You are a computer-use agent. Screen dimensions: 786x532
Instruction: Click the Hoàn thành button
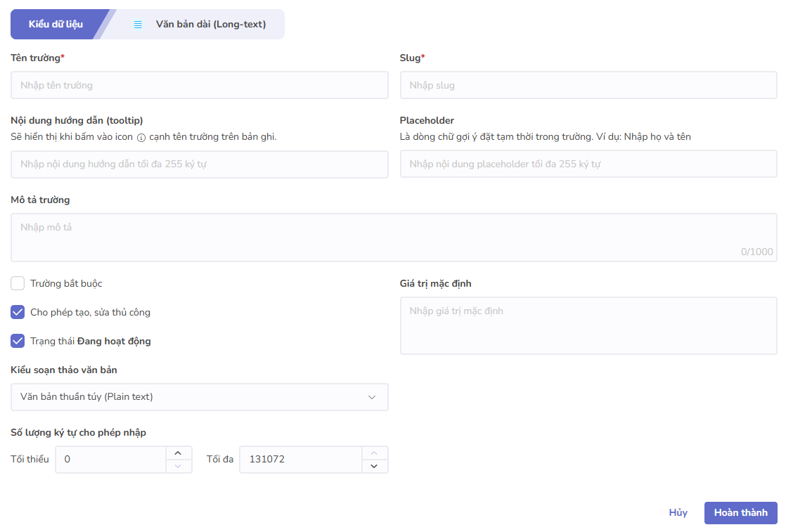pyautogui.click(x=740, y=513)
